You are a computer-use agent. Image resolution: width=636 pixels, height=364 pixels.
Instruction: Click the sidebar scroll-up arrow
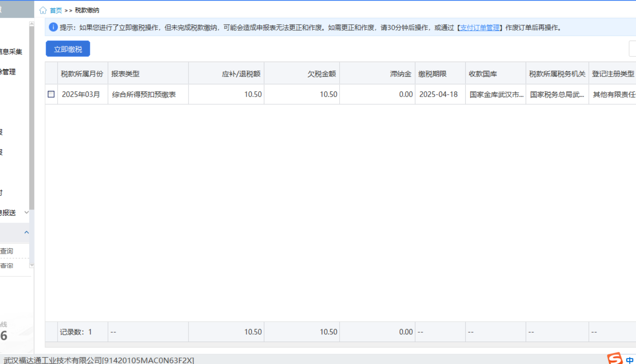(x=32, y=24)
